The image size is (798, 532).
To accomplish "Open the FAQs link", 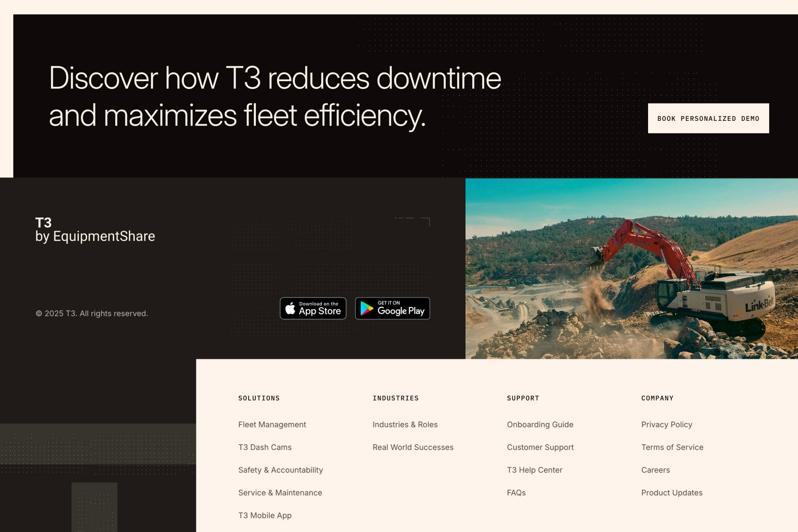I will pyautogui.click(x=516, y=493).
